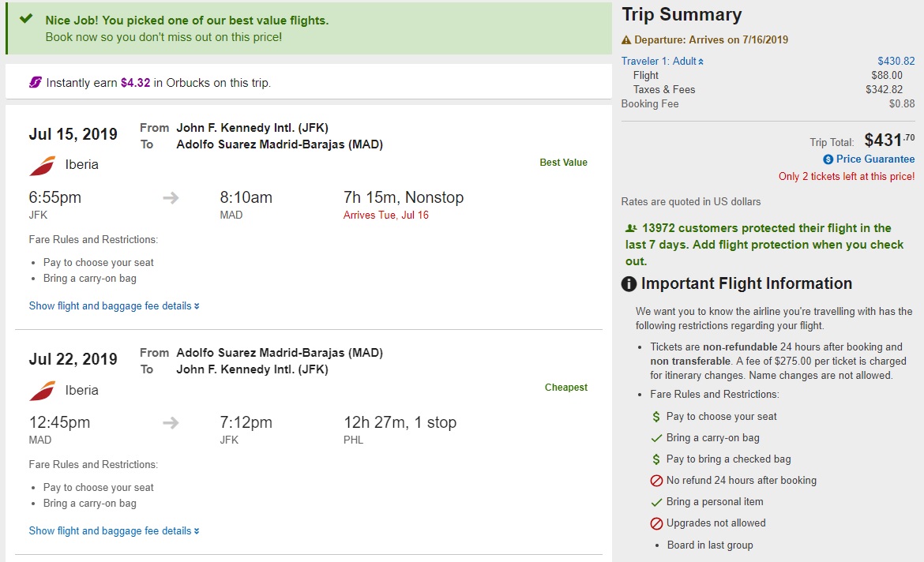Click the Price Guarantee dollar badge icon
Image resolution: width=924 pixels, height=562 pixels.
828,159
